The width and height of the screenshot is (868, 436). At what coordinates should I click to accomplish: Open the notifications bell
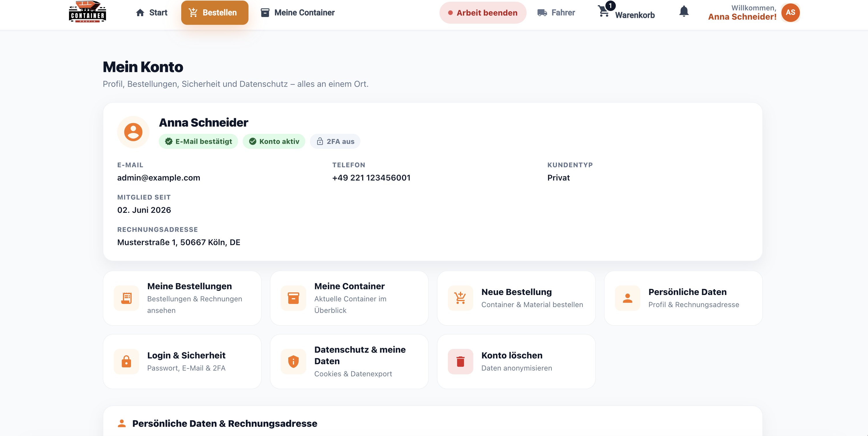(x=684, y=12)
